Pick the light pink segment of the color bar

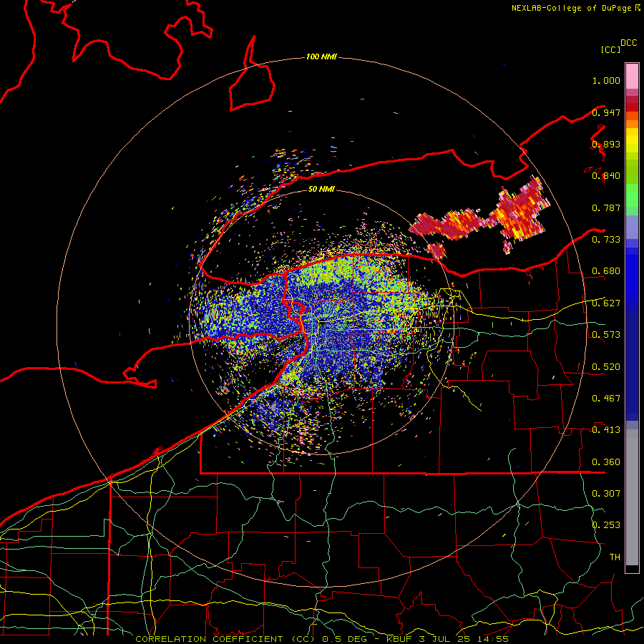pos(632,77)
